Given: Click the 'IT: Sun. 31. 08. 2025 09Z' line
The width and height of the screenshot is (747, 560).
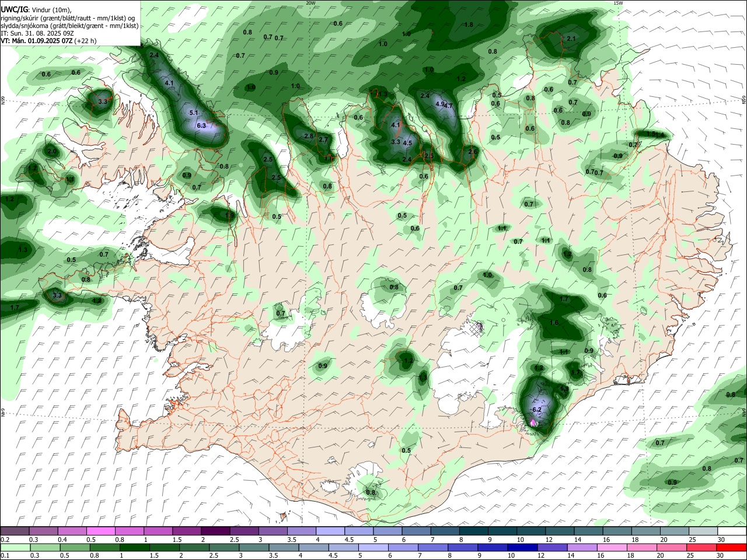Looking at the screenshot, I should [x=37, y=33].
